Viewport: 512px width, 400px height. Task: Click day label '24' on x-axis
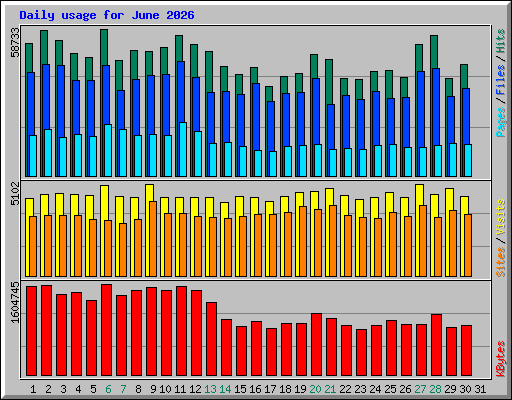pos(375,389)
